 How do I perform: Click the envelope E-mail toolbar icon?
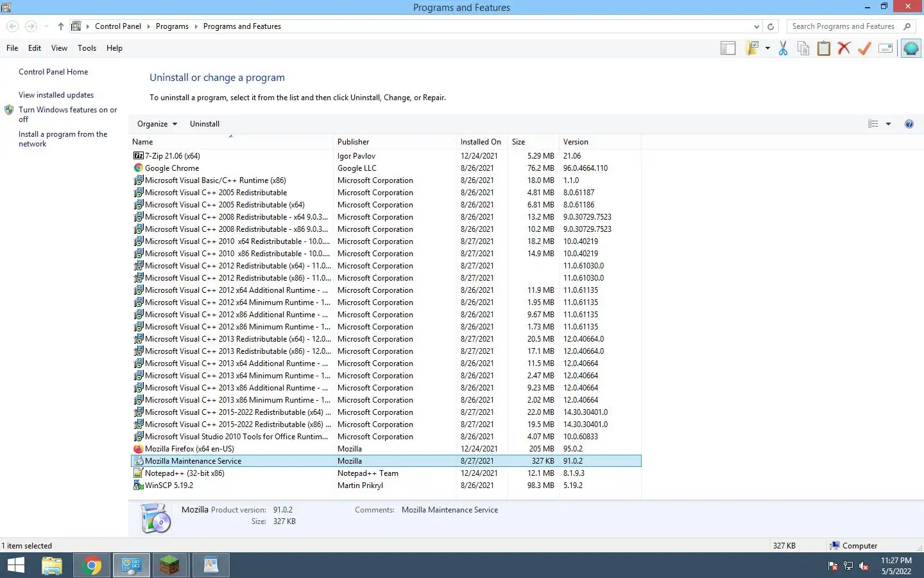(886, 48)
